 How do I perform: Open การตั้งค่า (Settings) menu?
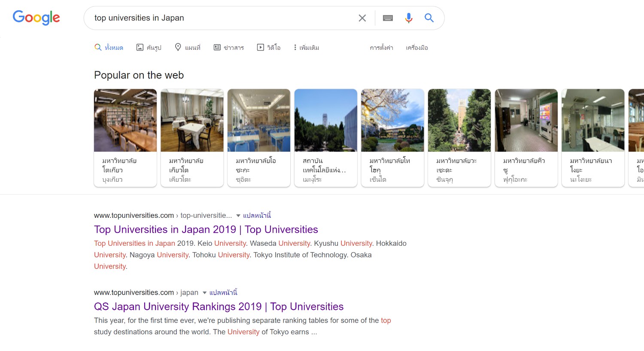382,47
